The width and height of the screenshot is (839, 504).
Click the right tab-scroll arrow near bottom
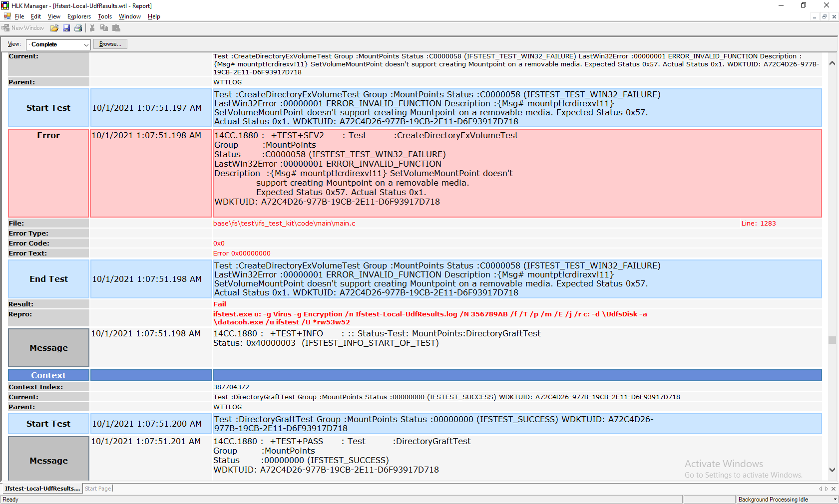coord(826,489)
